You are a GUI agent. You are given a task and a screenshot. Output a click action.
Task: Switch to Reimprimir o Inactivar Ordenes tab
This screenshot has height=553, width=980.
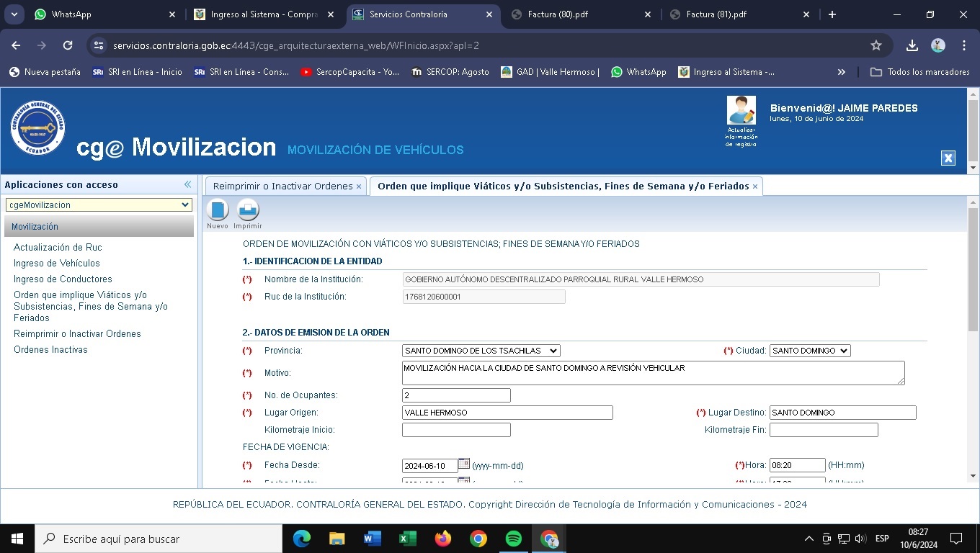click(x=282, y=186)
